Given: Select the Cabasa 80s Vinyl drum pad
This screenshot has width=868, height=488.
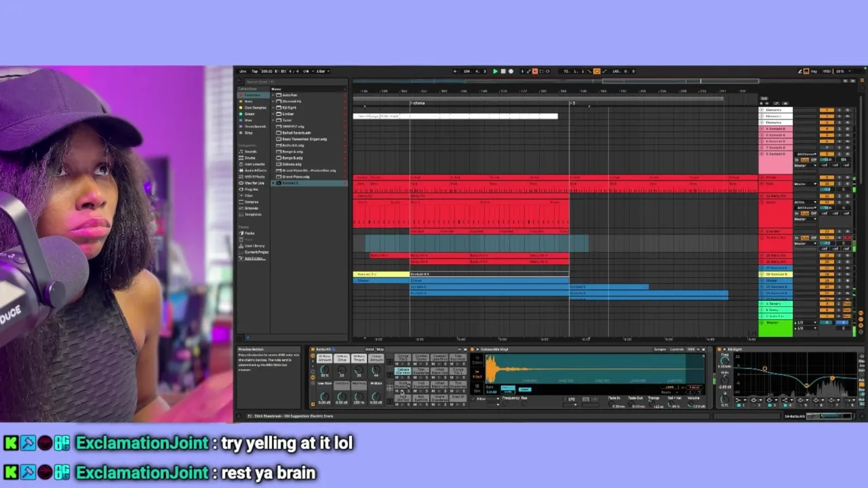Looking at the screenshot, I should (403, 371).
